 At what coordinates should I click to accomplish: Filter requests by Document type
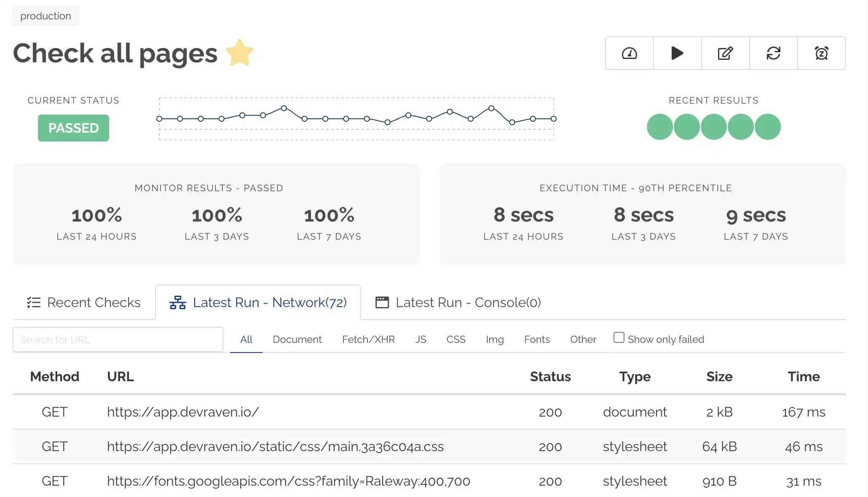[297, 339]
